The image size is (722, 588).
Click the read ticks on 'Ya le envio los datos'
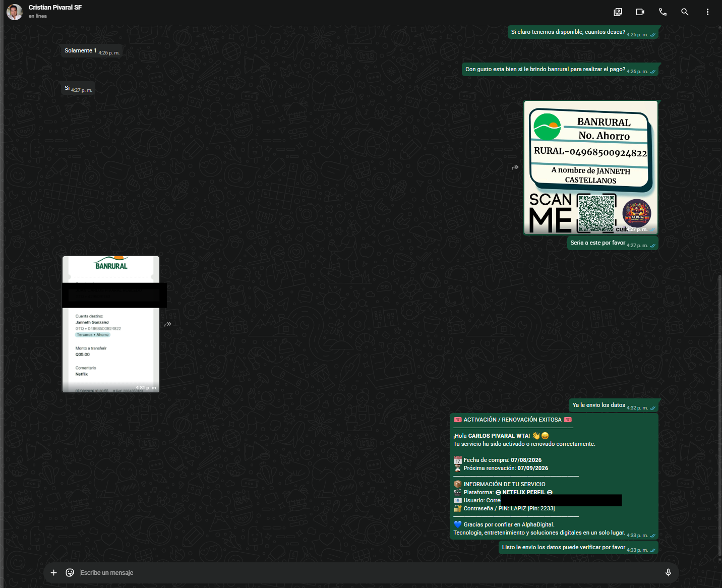(653, 408)
